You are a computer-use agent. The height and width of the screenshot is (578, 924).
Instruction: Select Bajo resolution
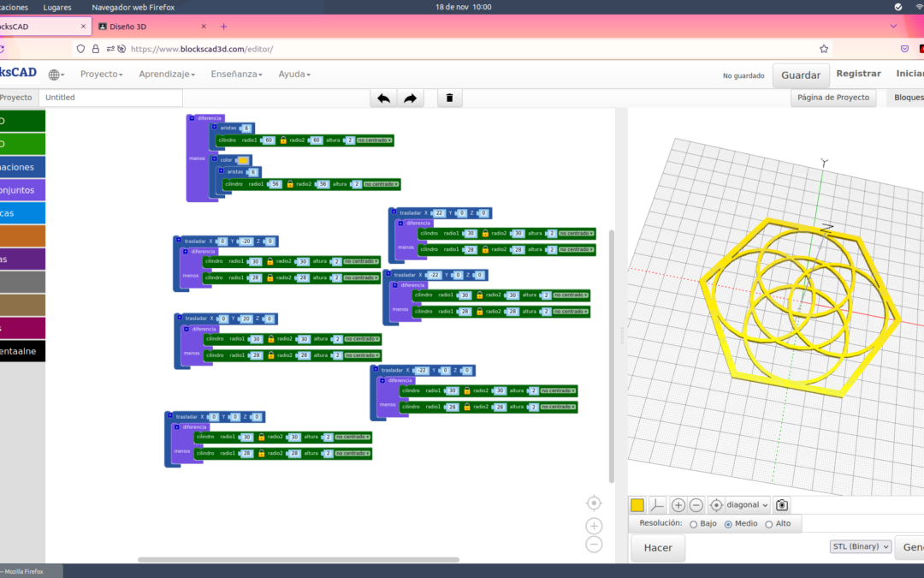point(694,524)
